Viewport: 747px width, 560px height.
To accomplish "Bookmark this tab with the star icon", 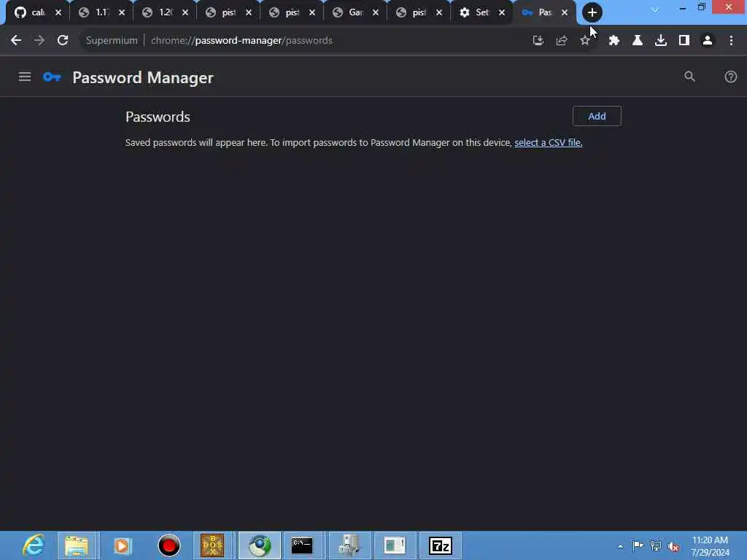I will [584, 41].
